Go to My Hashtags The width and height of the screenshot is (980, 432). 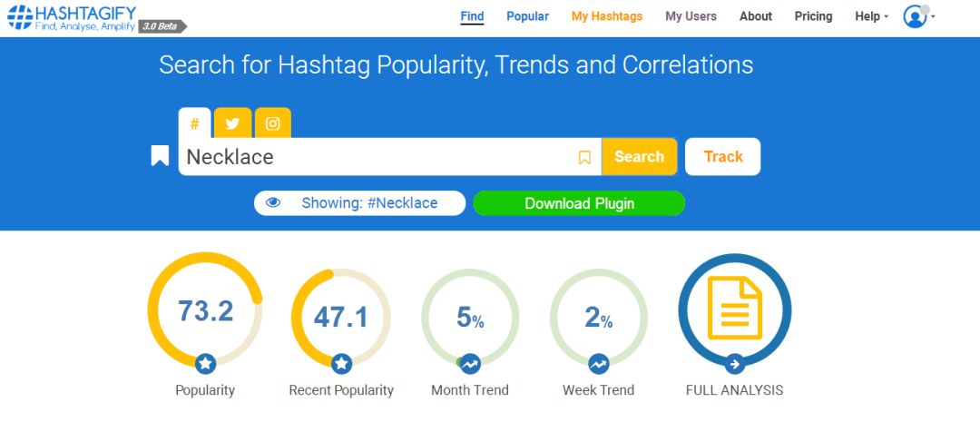[606, 16]
